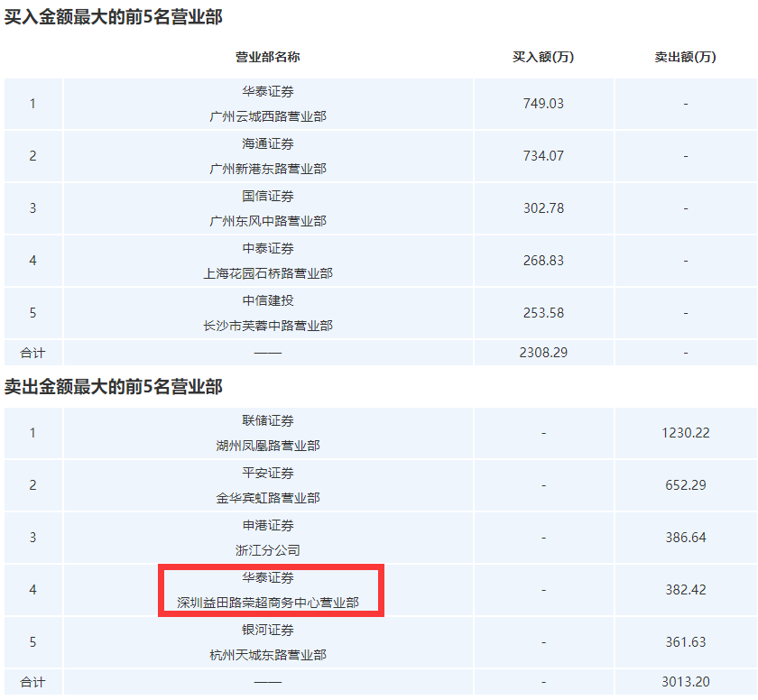Screen dimensions: 758x700
Task: Select 海通证券 broker name
Action: [268, 143]
